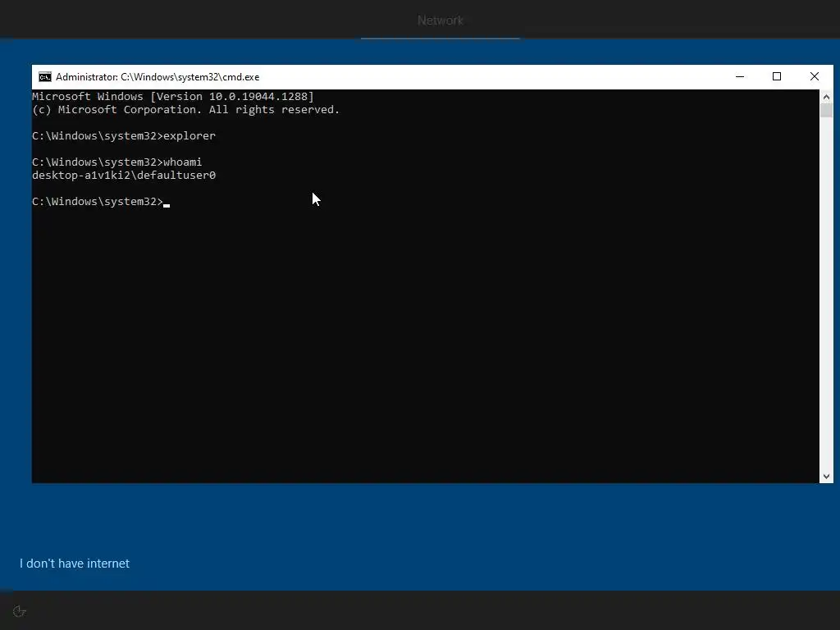This screenshot has height=630, width=840.
Task: Click the scrollbar up arrow in cmd window
Action: (826, 97)
